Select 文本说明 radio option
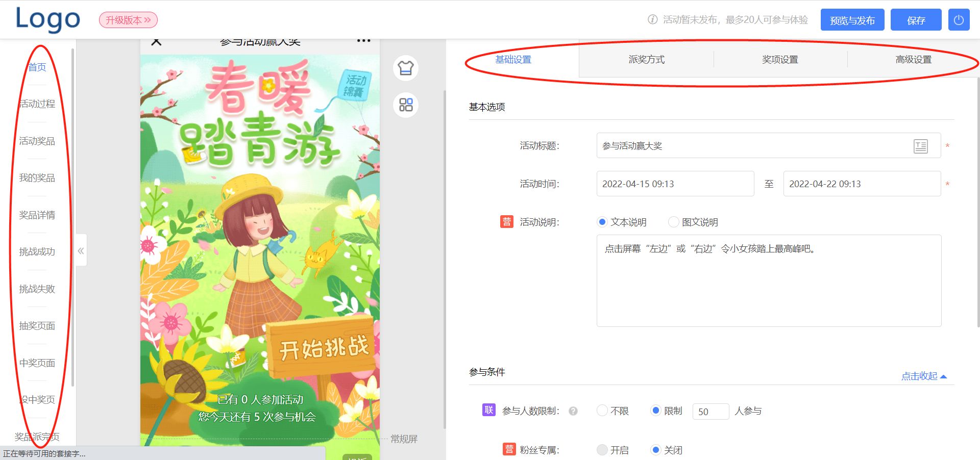 [622, 222]
